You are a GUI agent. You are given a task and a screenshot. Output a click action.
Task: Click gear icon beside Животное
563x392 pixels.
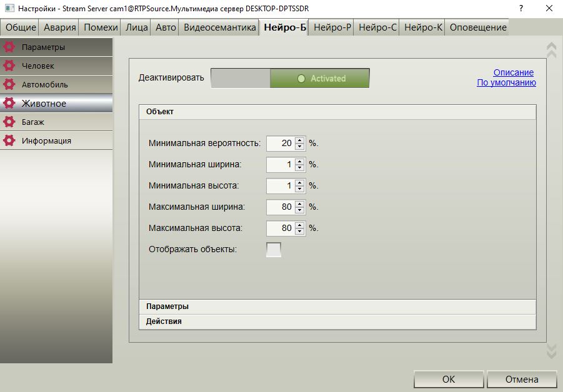point(9,103)
